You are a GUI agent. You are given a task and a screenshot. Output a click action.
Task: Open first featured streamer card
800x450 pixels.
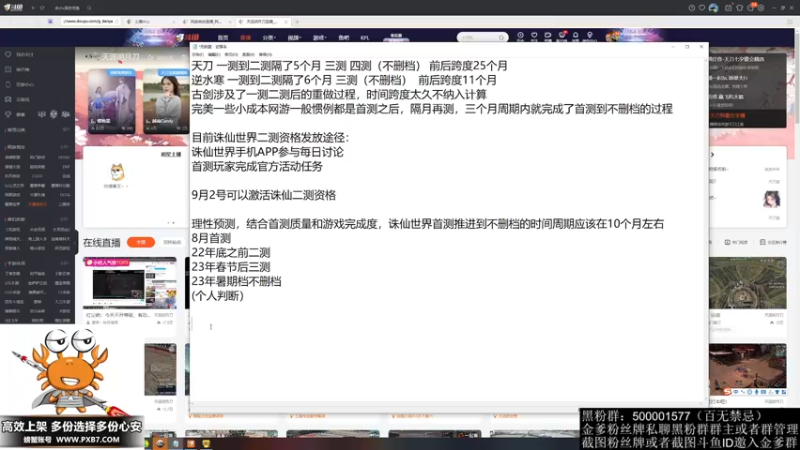click(x=112, y=101)
